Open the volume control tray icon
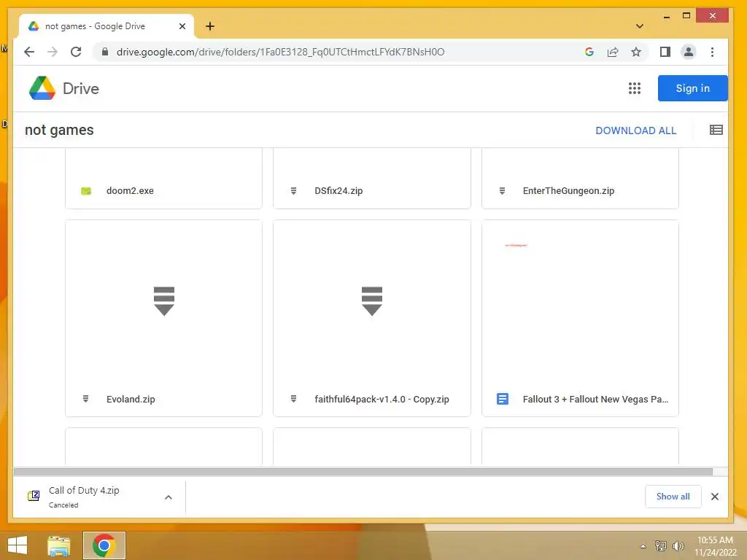The width and height of the screenshot is (747, 560). pos(678,545)
